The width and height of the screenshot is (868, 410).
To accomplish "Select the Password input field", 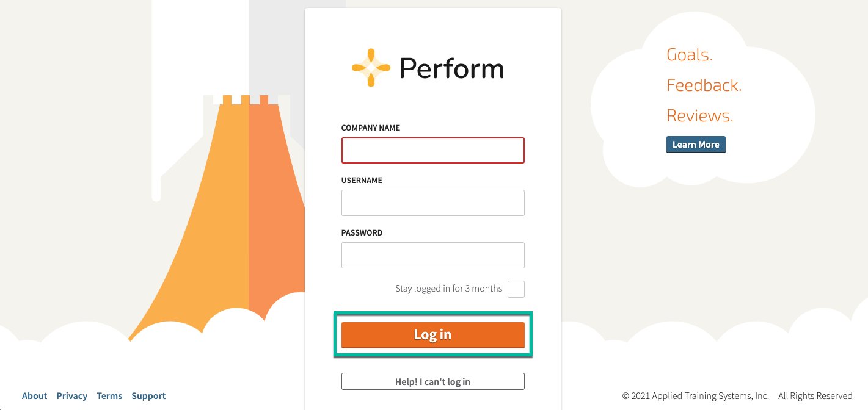I will click(432, 255).
